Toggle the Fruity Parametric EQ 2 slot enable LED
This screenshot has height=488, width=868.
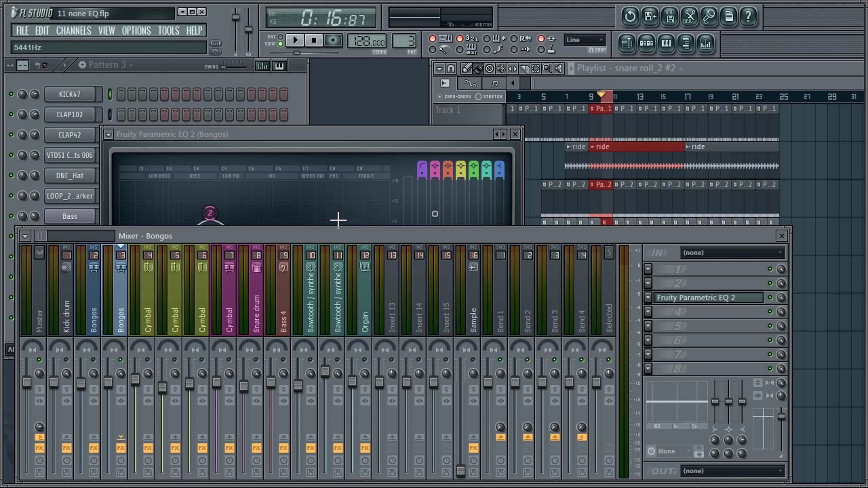[770, 298]
